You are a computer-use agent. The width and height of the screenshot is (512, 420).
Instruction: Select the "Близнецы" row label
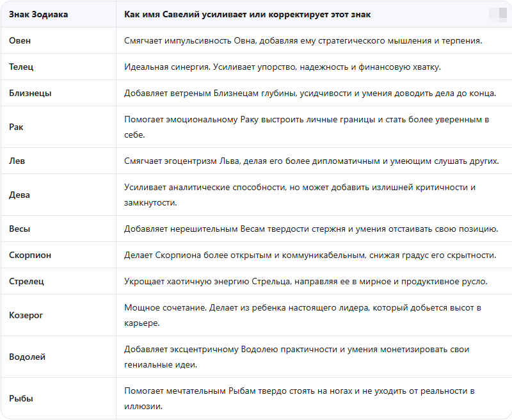click(x=30, y=93)
